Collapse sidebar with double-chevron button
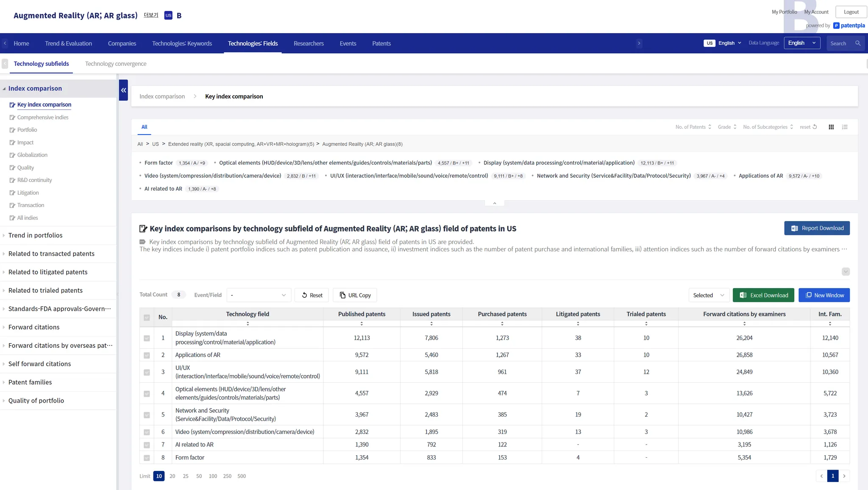The image size is (868, 490). pos(123,90)
